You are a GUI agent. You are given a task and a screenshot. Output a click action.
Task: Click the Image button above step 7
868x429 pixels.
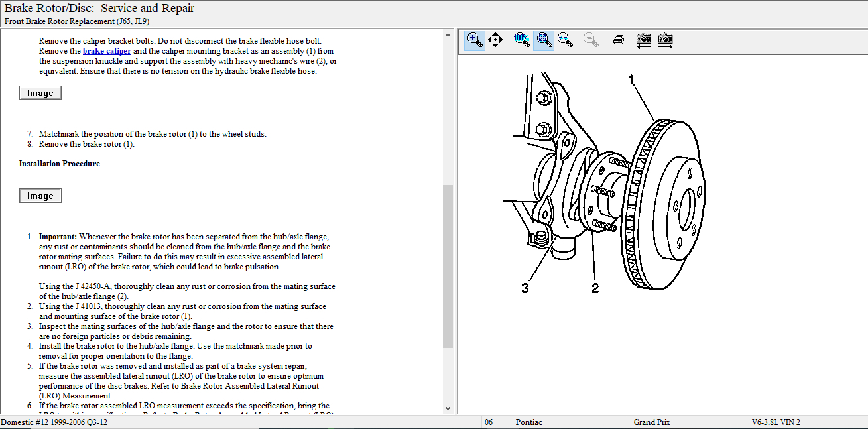40,93
